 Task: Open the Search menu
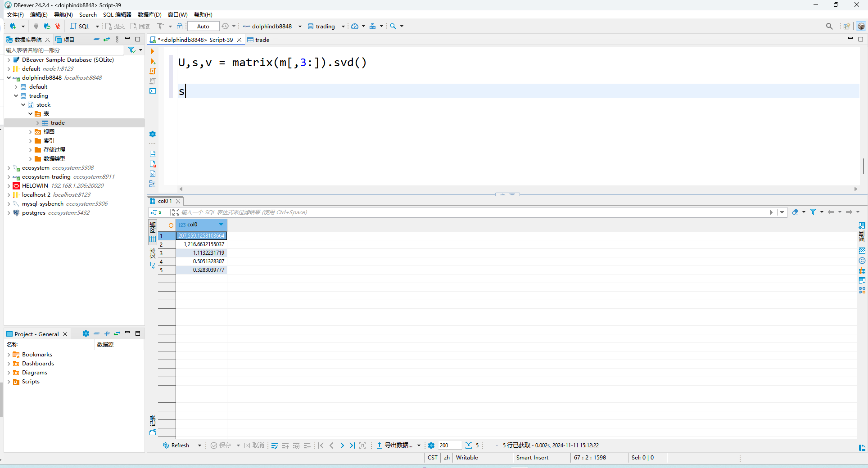pos(88,15)
